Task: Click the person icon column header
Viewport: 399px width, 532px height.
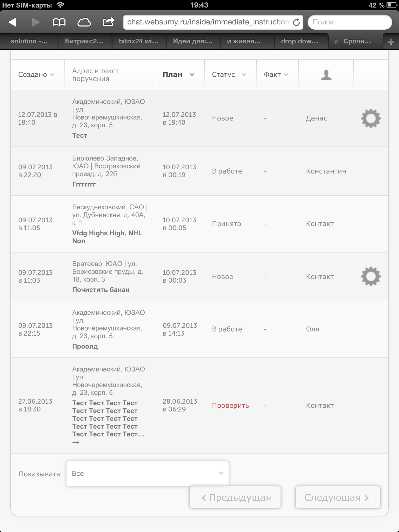Action: click(326, 75)
